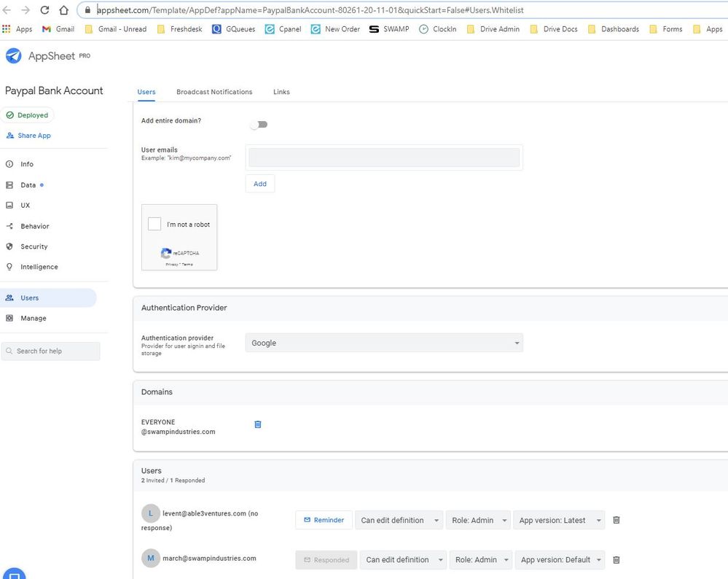Viewport: 728px width, 579px height.
Task: Open the App version: Default dropdown
Action: [560, 560]
